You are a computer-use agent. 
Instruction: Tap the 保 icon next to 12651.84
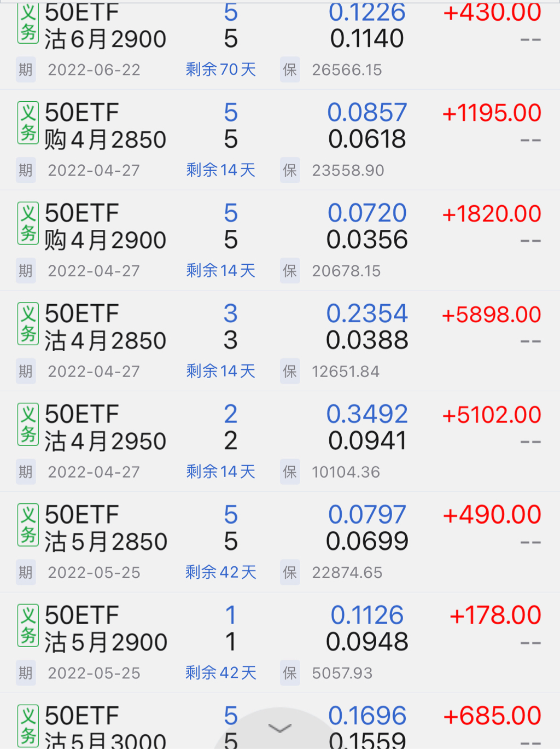click(290, 371)
